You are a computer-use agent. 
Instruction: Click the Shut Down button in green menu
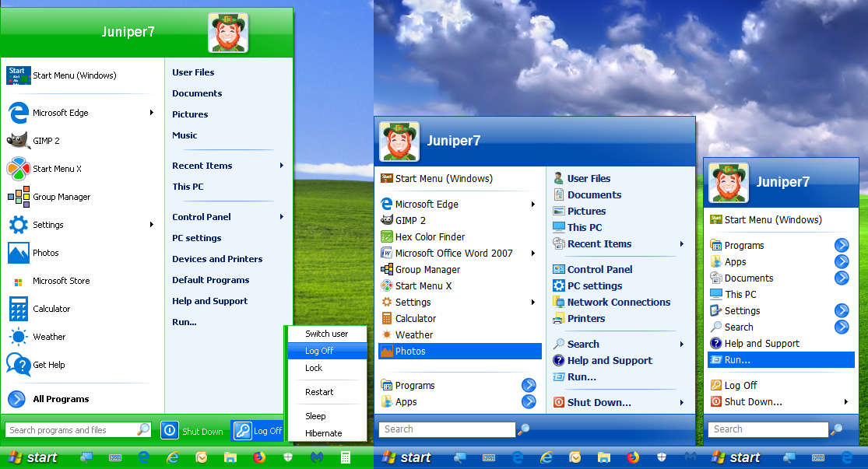[192, 430]
